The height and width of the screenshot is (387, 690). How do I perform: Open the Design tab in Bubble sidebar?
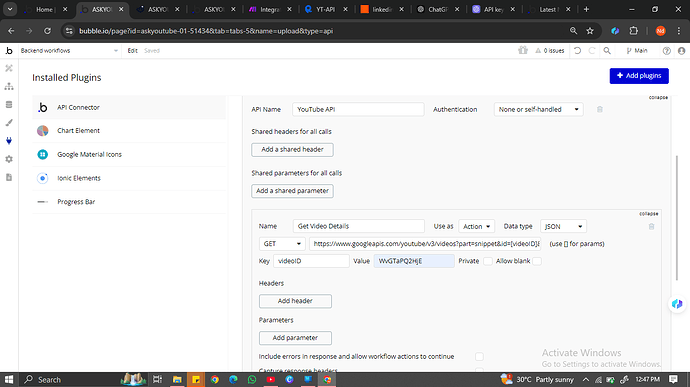[9, 68]
